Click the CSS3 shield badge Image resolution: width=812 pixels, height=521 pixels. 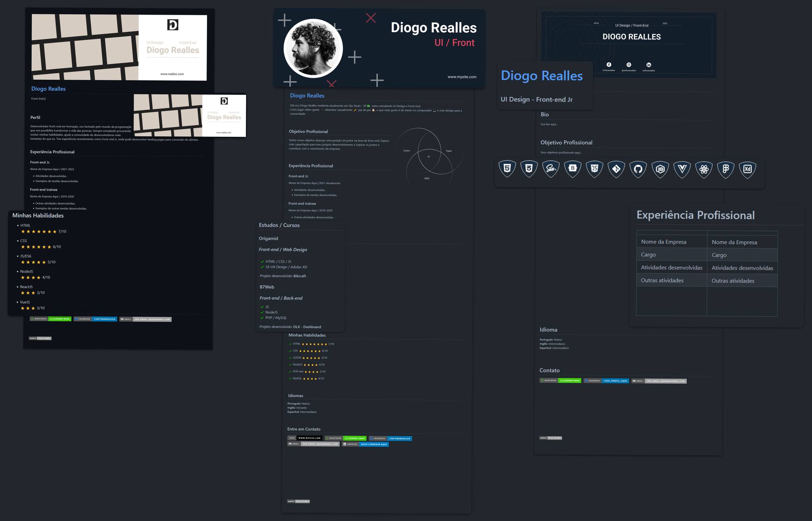click(529, 169)
